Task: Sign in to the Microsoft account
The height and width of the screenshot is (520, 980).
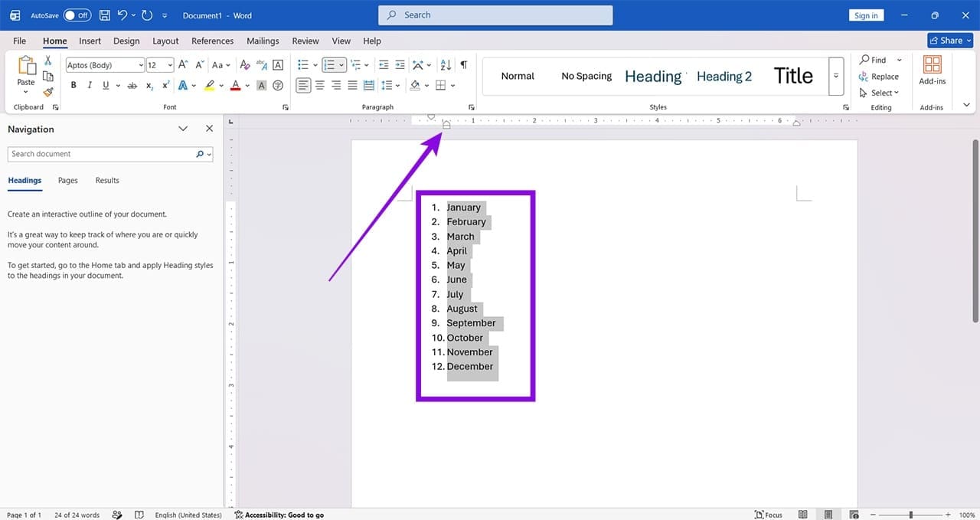Action: click(866, 15)
